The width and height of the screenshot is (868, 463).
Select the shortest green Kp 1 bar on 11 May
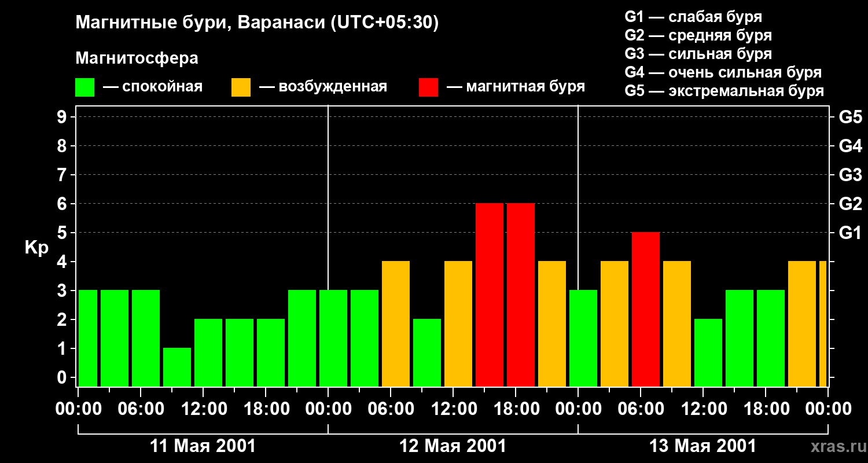pos(177,367)
